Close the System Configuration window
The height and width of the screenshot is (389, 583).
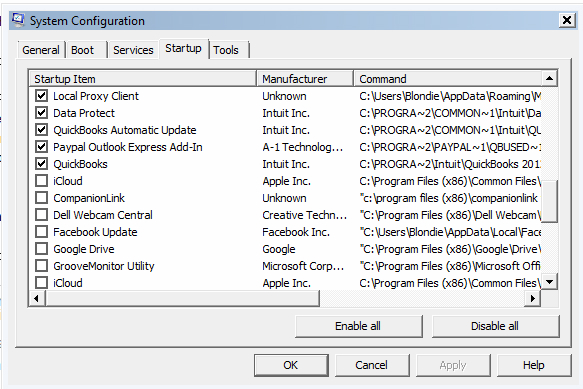pos(567,20)
